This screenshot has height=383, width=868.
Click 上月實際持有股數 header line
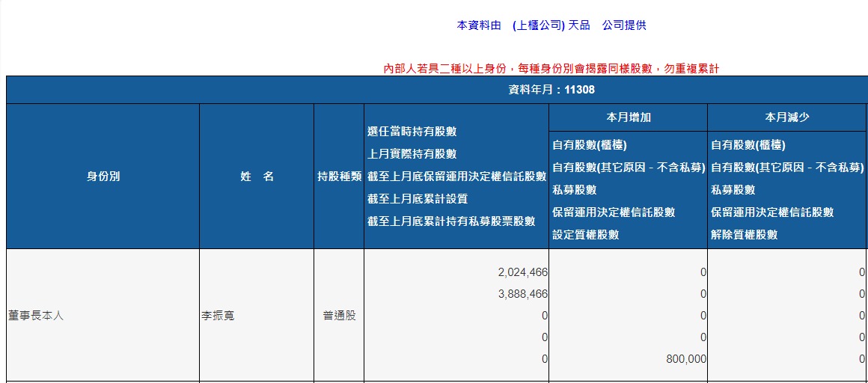coord(412,154)
